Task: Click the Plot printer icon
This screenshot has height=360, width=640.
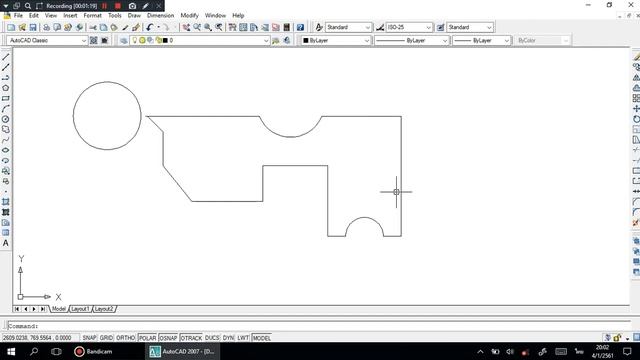Action: [x=47, y=27]
